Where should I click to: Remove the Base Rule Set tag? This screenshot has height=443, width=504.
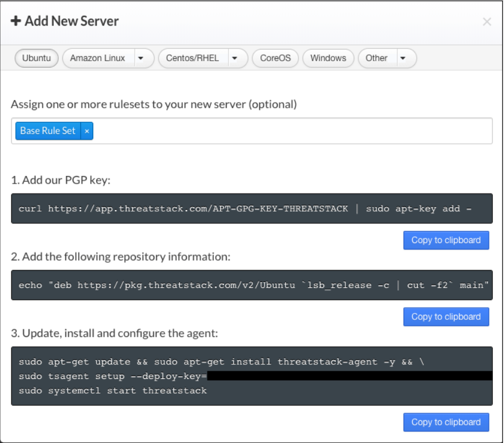click(x=87, y=131)
